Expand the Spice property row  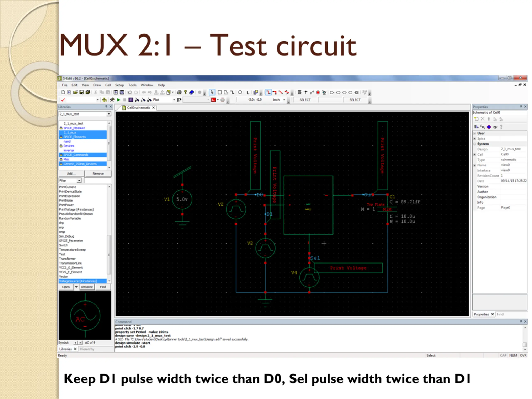475,139
